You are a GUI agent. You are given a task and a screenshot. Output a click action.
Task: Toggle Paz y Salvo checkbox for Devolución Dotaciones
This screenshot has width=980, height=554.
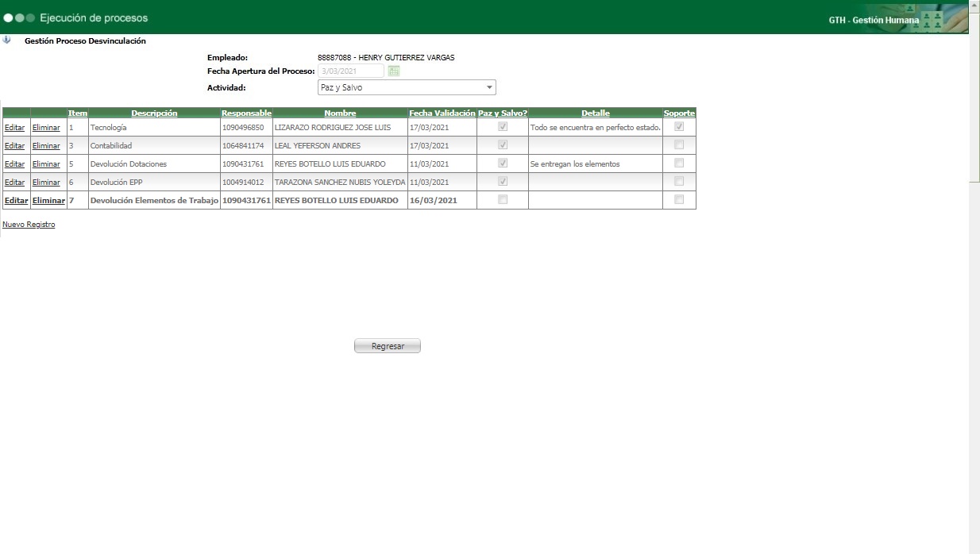click(502, 164)
